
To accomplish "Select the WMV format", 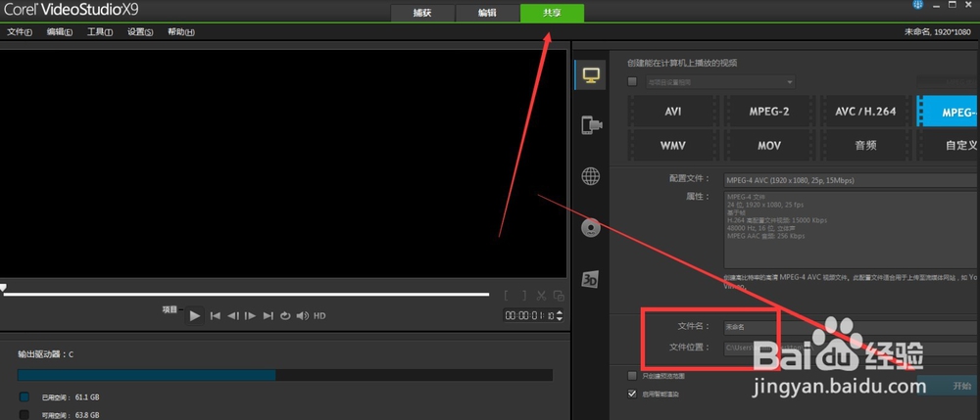I will (673, 145).
